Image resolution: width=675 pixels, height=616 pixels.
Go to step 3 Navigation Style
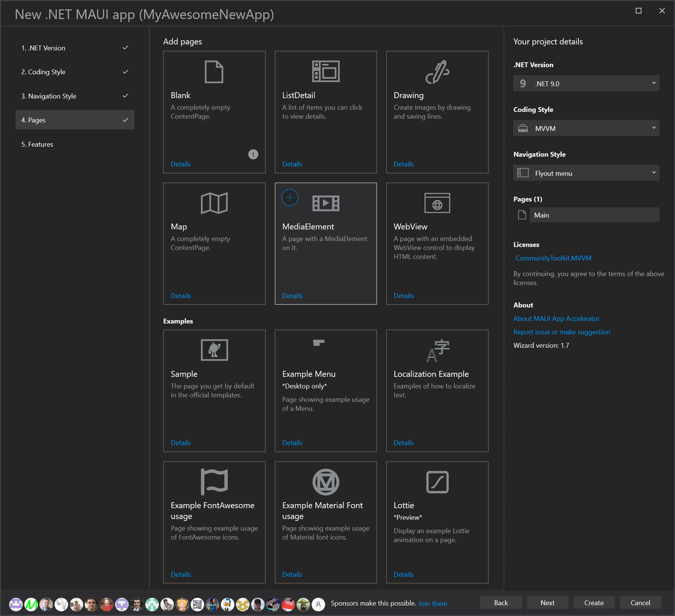(75, 96)
